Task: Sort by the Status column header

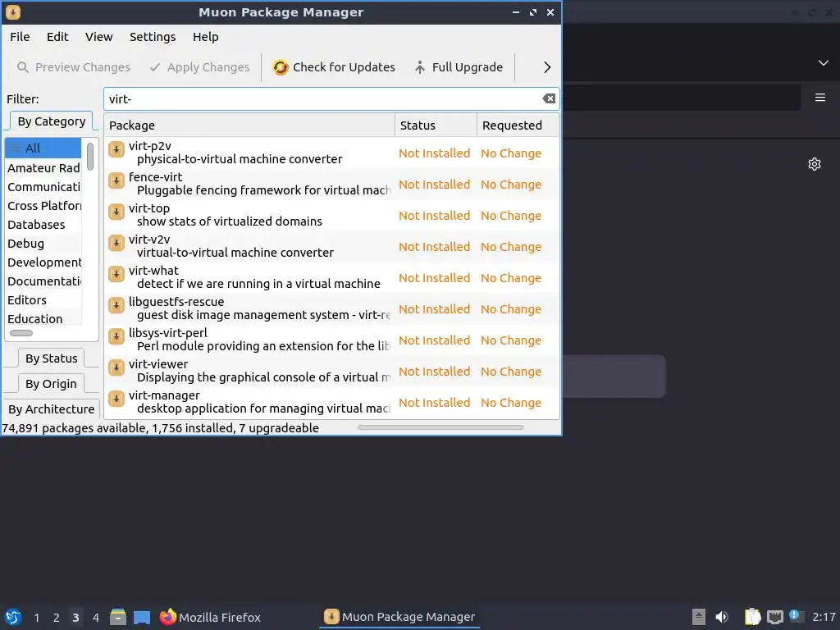Action: [436, 126]
